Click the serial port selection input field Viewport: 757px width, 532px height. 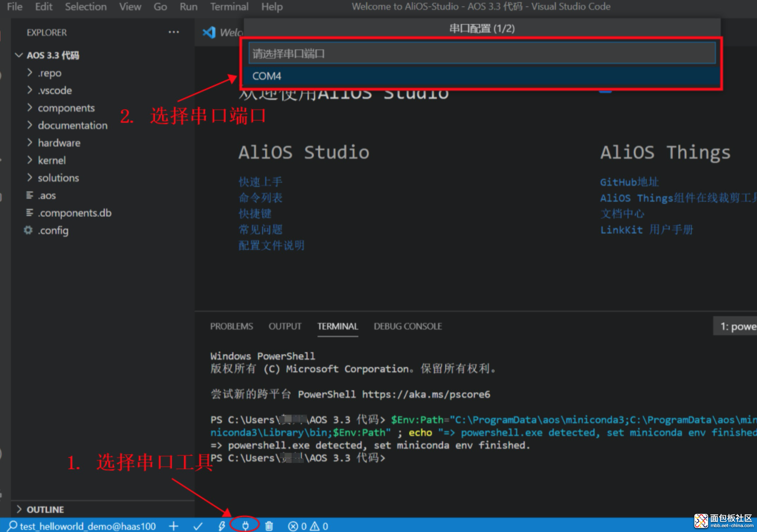[482, 53]
